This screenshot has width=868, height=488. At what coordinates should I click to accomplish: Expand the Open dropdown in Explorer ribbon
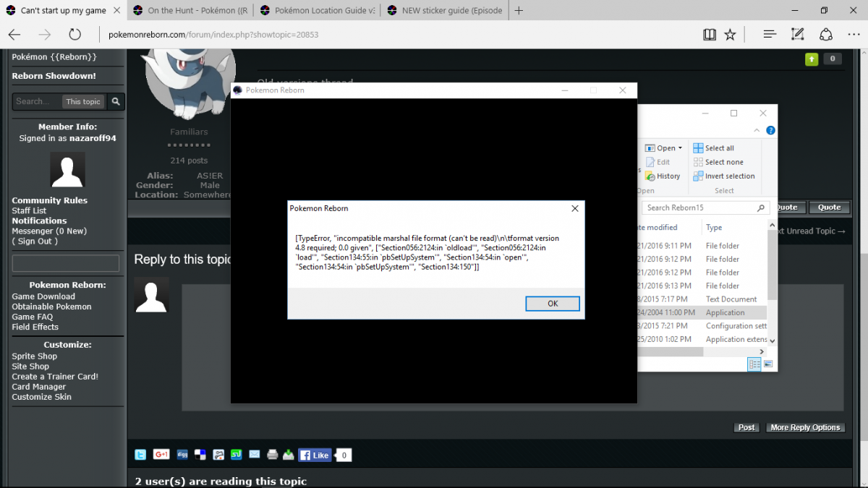[680, 148]
